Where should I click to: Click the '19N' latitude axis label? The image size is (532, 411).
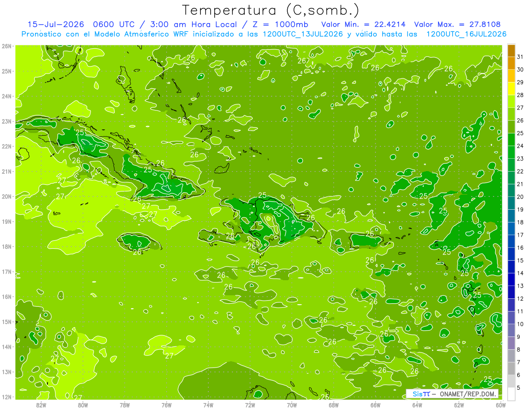click(x=7, y=222)
